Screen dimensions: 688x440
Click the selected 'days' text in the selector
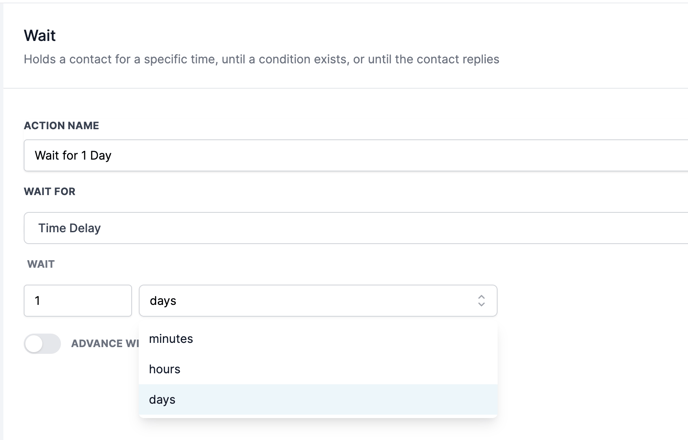pyautogui.click(x=163, y=301)
